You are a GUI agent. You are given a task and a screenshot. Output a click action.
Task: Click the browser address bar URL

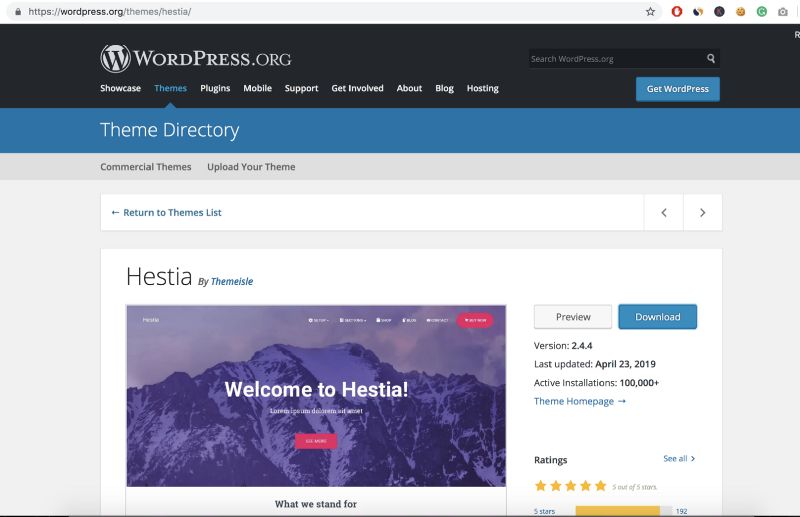[x=110, y=11]
